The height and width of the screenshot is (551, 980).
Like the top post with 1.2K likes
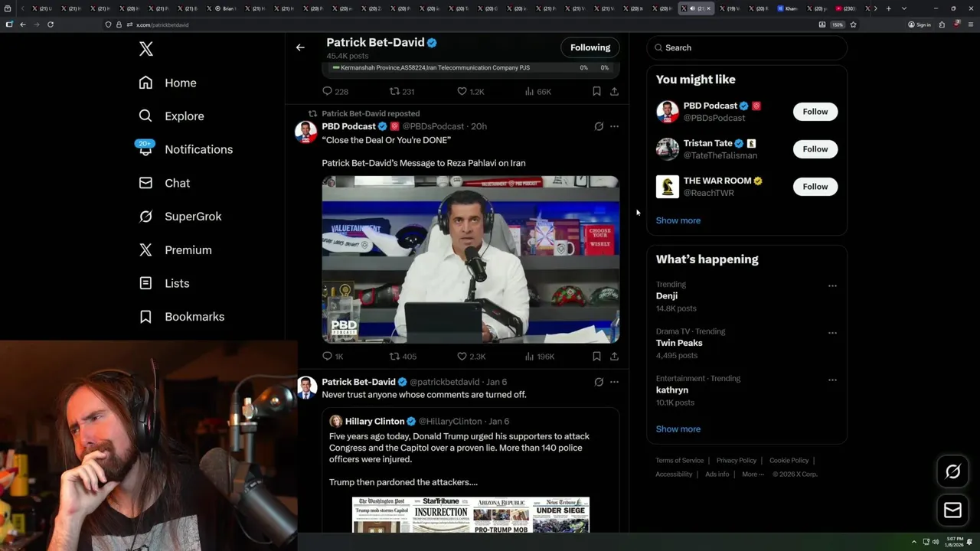(470, 91)
